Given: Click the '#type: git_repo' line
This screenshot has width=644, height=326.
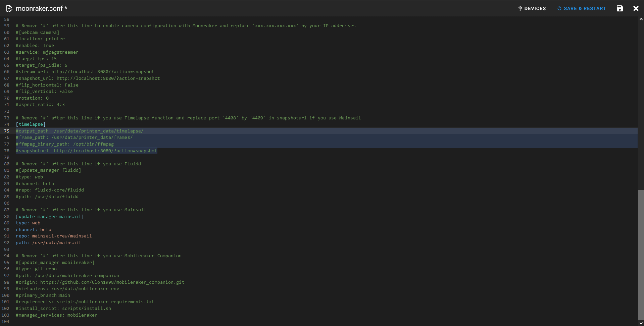Looking at the screenshot, I should point(36,269).
